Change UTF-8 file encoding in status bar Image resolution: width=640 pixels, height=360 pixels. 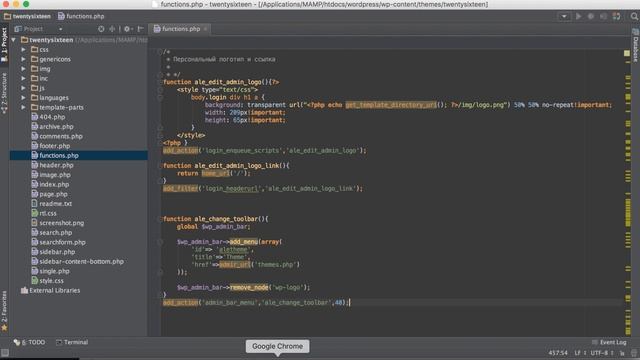[x=602, y=353]
